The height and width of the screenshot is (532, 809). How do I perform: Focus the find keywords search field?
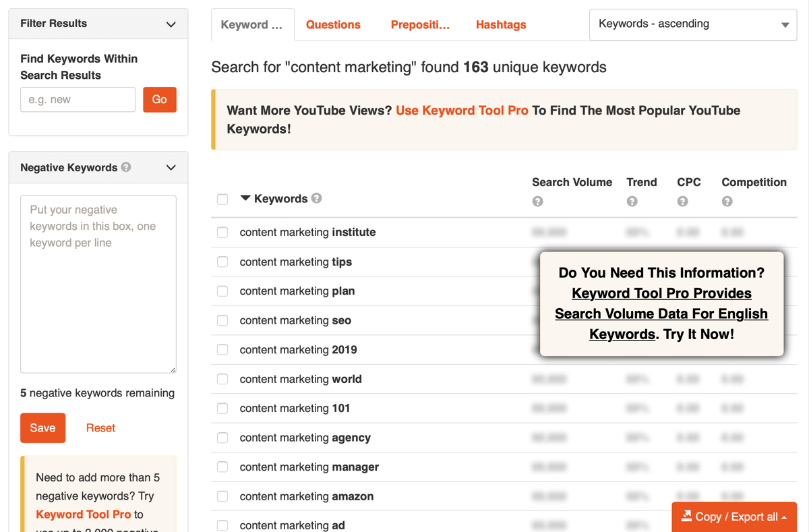pyautogui.click(x=78, y=100)
